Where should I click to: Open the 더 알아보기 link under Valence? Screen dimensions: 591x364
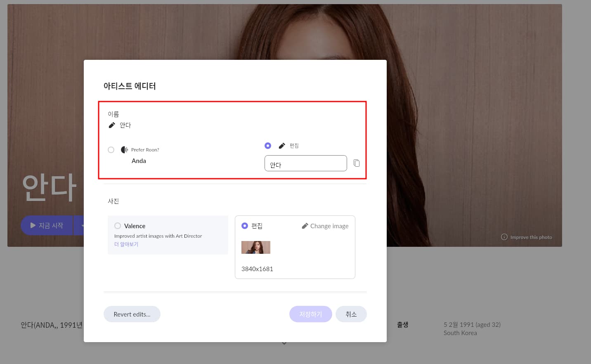(x=126, y=244)
